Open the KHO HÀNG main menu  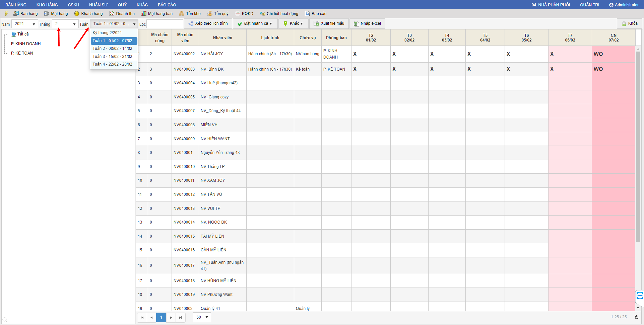click(47, 5)
